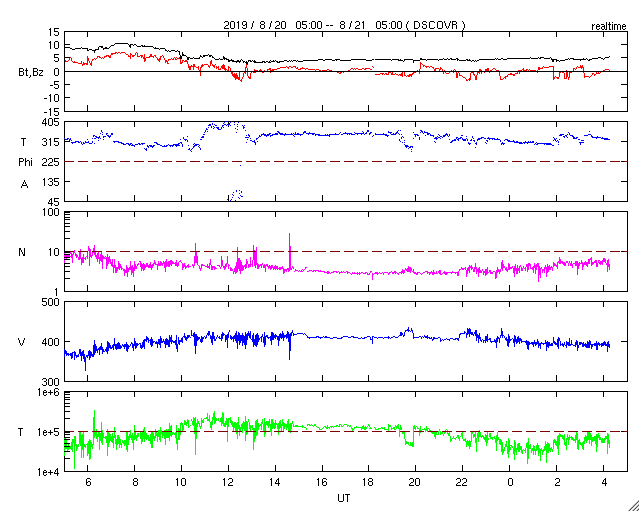Click the "20" hour tick on the UT axis
The height and width of the screenshot is (512, 640).
coord(416,482)
